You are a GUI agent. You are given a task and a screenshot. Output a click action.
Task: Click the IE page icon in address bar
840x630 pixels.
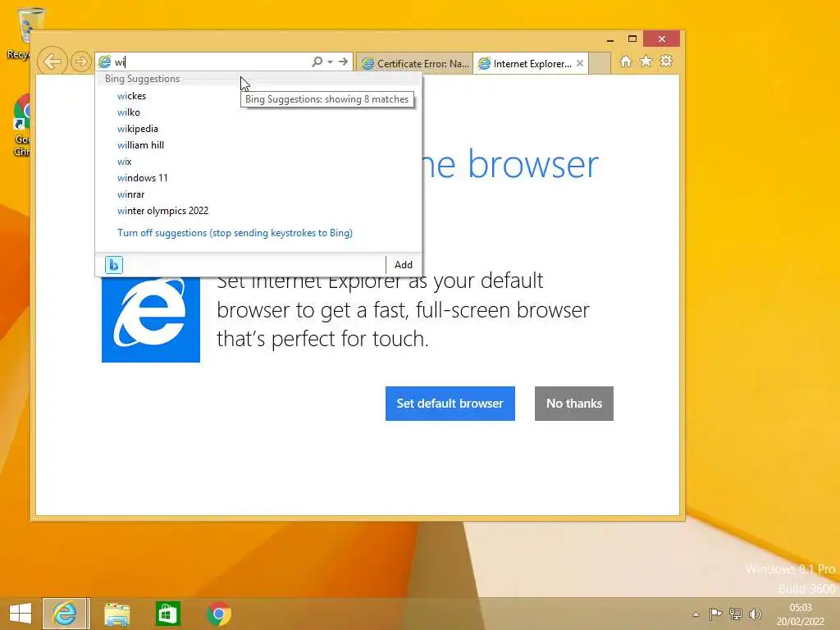pyautogui.click(x=105, y=62)
